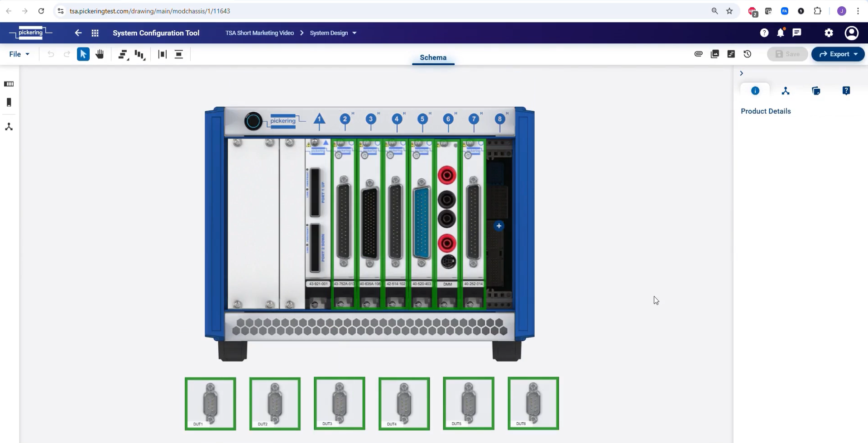
Task: Click the TSA Short Marketing Video breadcrumb
Action: point(259,33)
